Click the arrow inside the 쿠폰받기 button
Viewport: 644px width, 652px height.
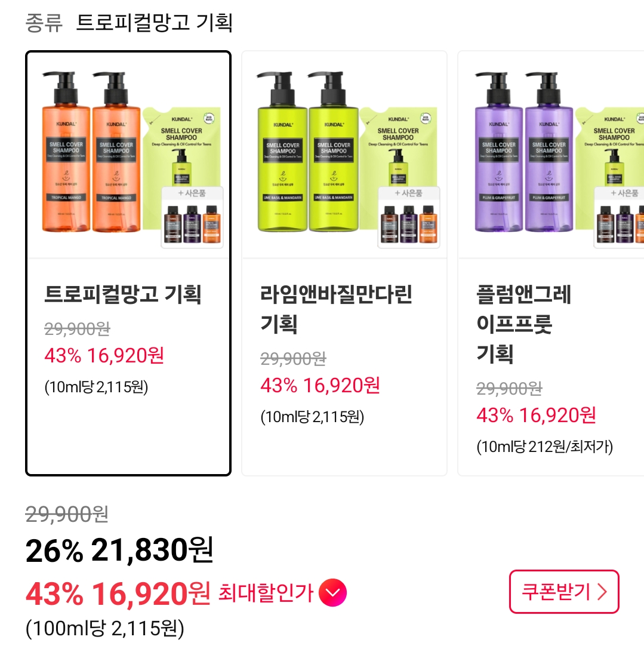coord(602,592)
